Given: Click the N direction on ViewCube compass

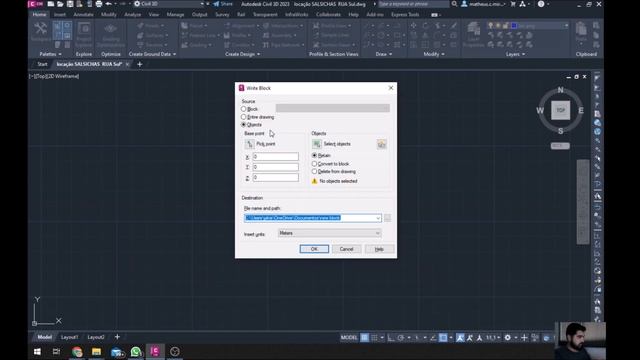Looking at the screenshot, I should click(560, 90).
